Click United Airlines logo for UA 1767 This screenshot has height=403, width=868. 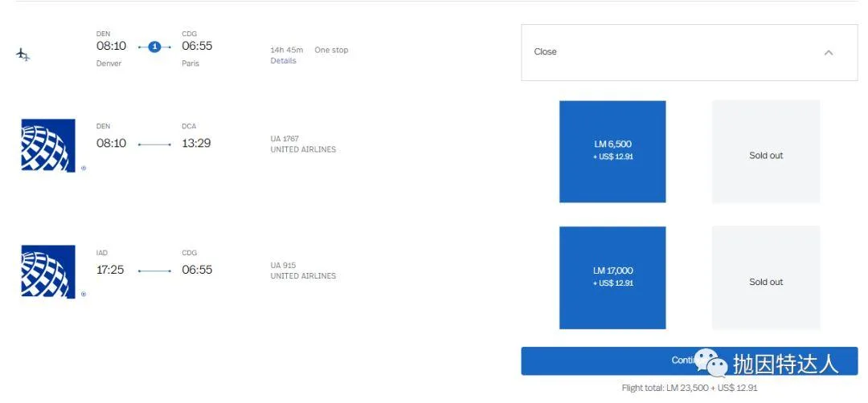tap(47, 145)
